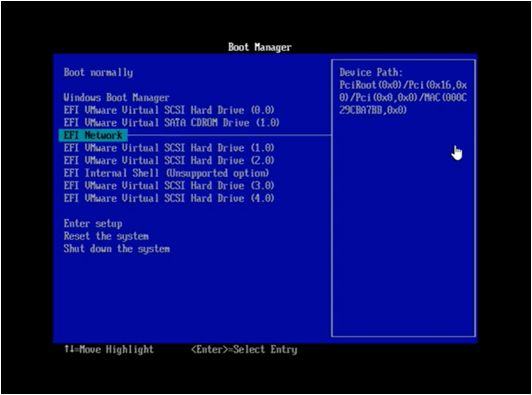Pick EFI VMware Virtual SATA CDROM Drive (1.0)
The width and height of the screenshot is (532, 395).
172,123
